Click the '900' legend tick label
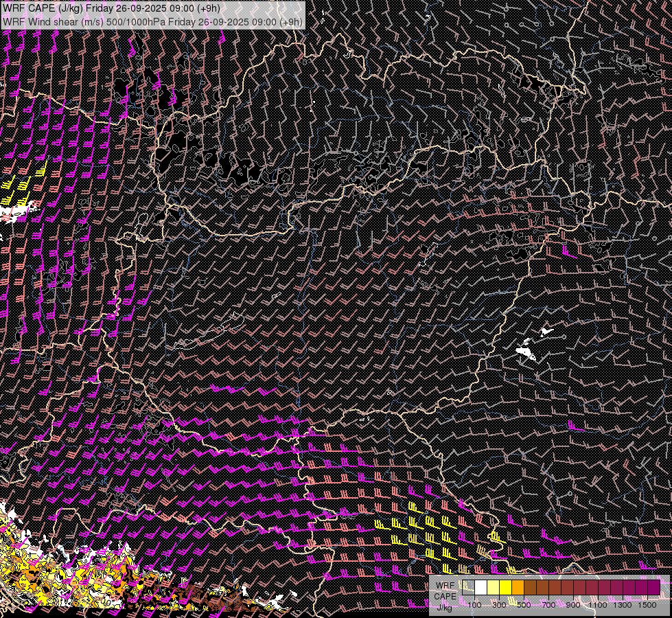The height and width of the screenshot is (618, 672). tap(573, 605)
